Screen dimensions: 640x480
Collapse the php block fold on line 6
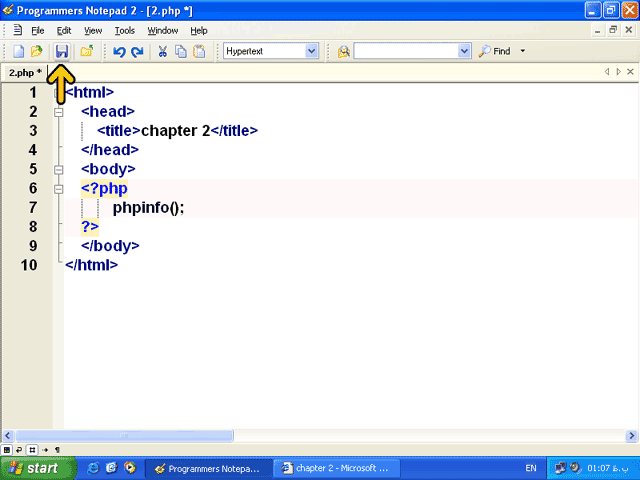pyautogui.click(x=58, y=189)
